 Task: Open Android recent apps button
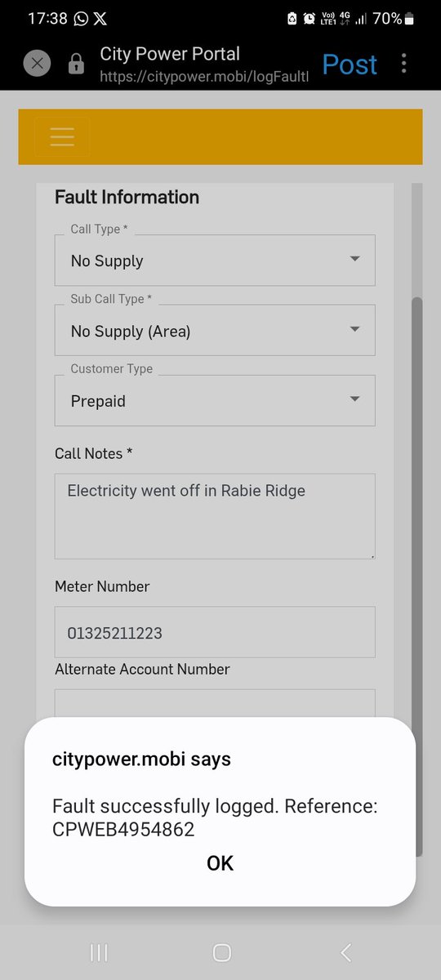pyautogui.click(x=98, y=952)
